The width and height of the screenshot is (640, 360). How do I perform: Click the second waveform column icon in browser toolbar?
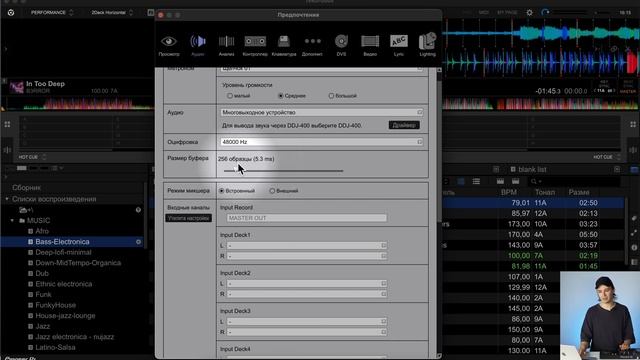pyautogui.click(x=516, y=181)
